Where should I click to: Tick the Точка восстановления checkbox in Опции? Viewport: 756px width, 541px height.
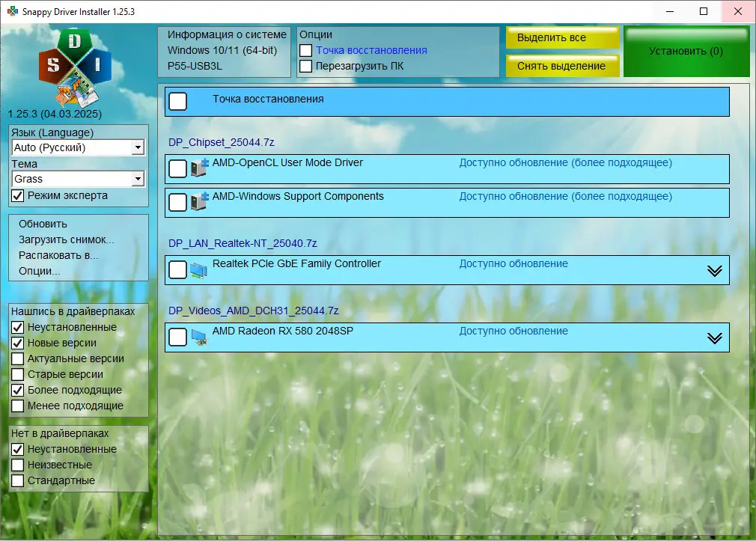click(x=305, y=50)
